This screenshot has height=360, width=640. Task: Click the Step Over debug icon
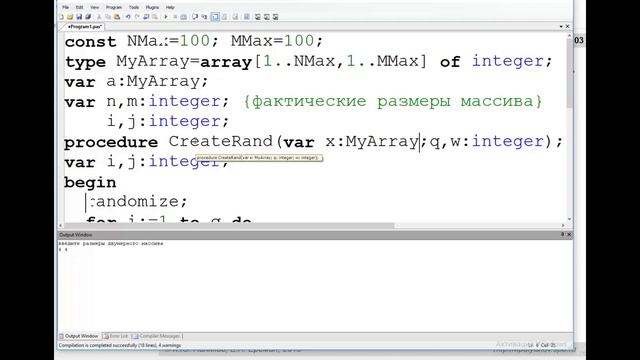(195, 17)
